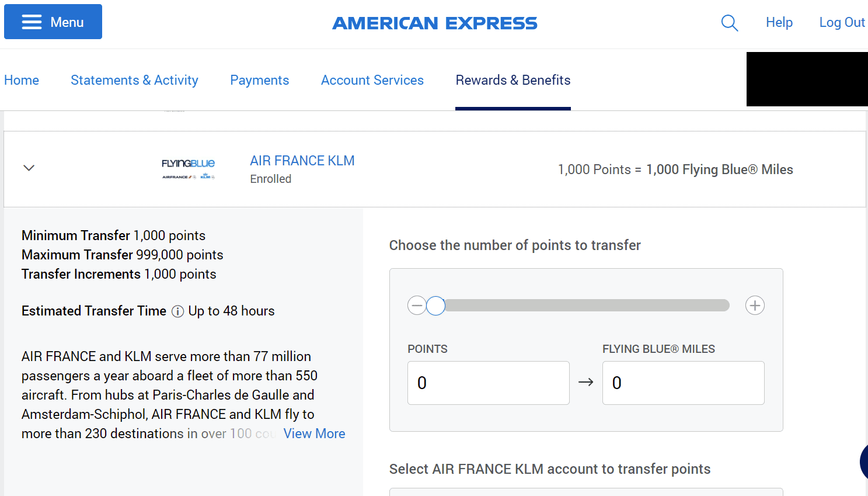
Task: Switch to the Home tab
Action: tap(21, 80)
